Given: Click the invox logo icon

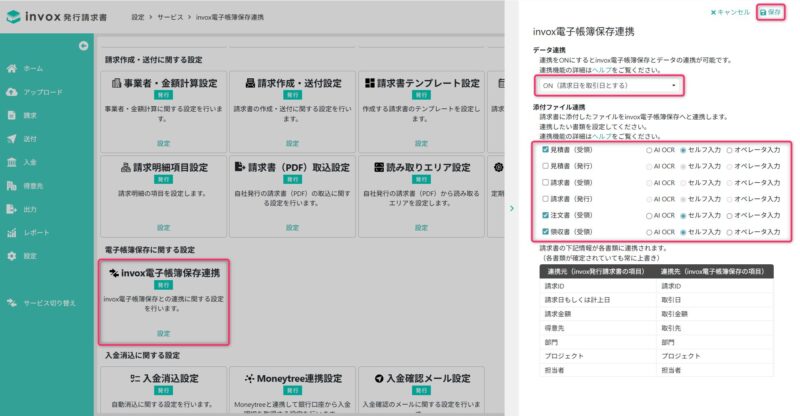Looking at the screenshot, I should [x=13, y=16].
